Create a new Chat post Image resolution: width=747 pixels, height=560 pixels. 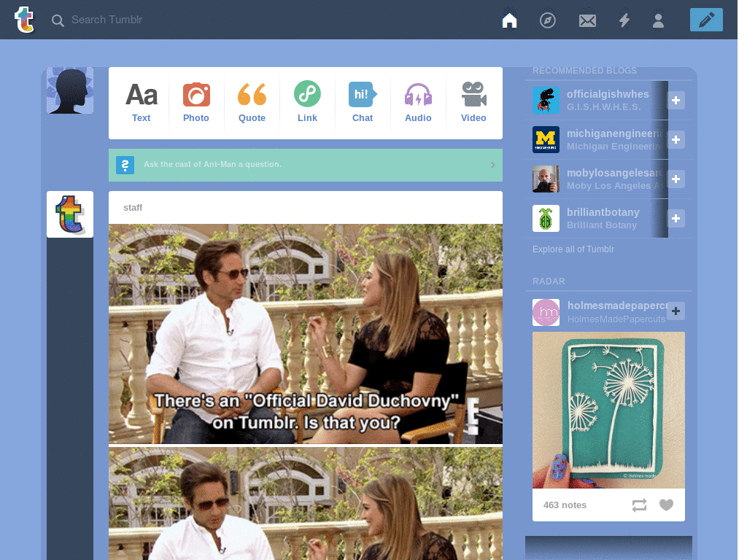(363, 102)
